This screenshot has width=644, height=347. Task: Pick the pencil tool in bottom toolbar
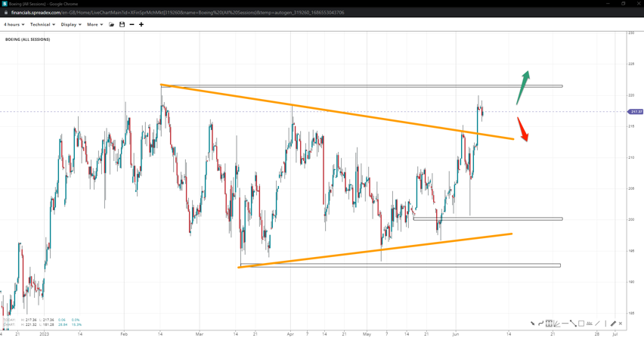click(613, 324)
